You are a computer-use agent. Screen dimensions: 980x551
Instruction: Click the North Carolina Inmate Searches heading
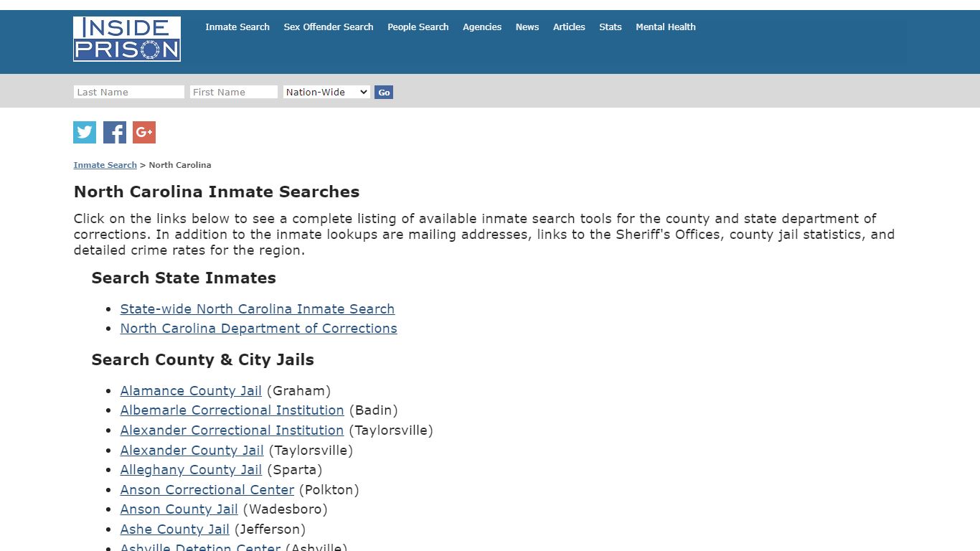[217, 192]
